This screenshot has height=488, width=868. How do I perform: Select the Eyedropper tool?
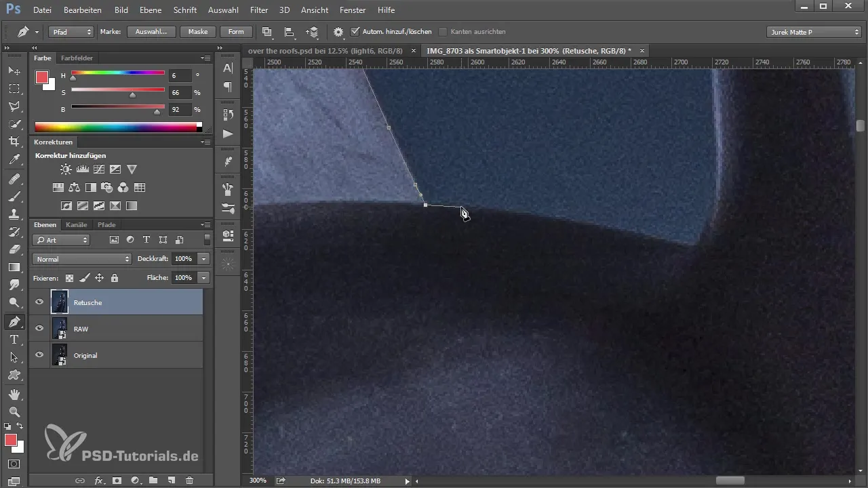14,160
